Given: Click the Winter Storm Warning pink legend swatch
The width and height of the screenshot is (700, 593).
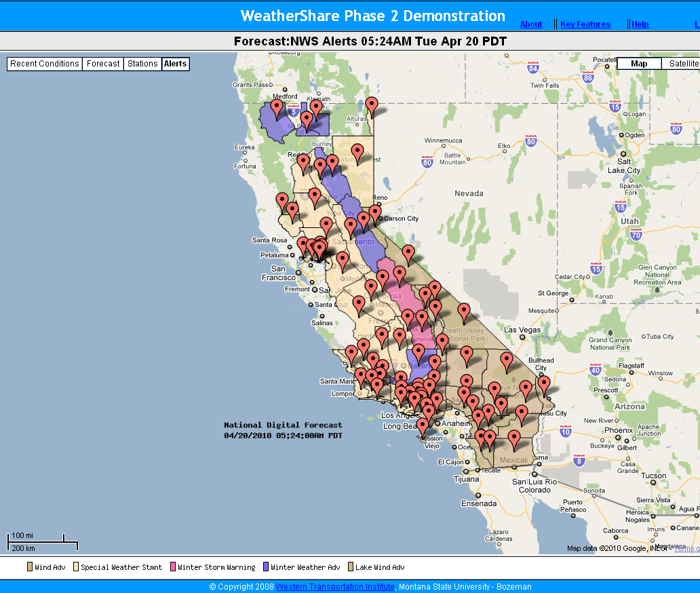Looking at the screenshot, I should pos(173,567).
